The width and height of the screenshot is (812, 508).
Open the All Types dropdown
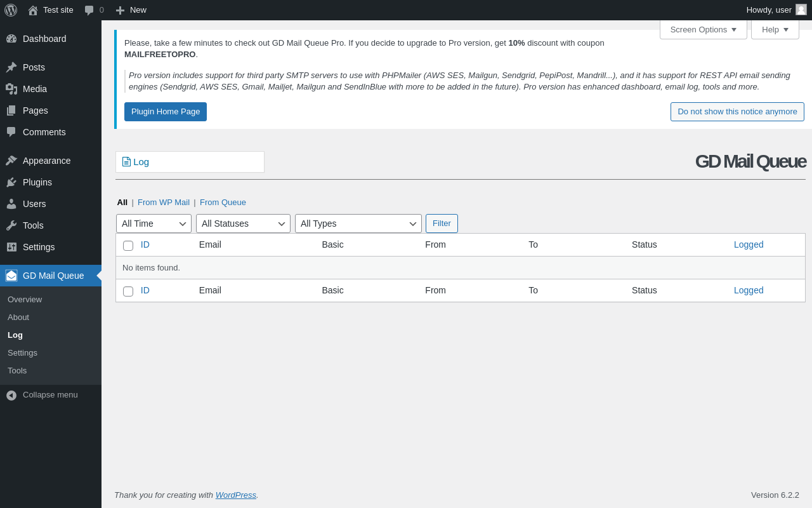point(358,224)
